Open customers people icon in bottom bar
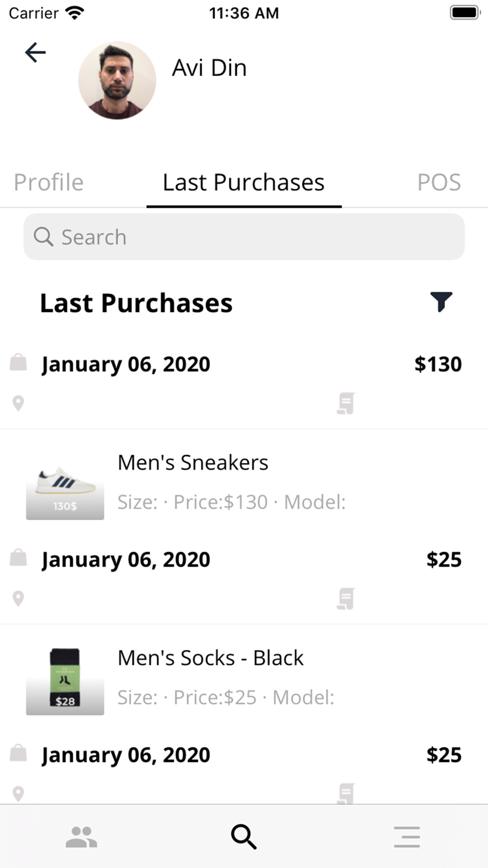488x868 pixels. point(81,837)
